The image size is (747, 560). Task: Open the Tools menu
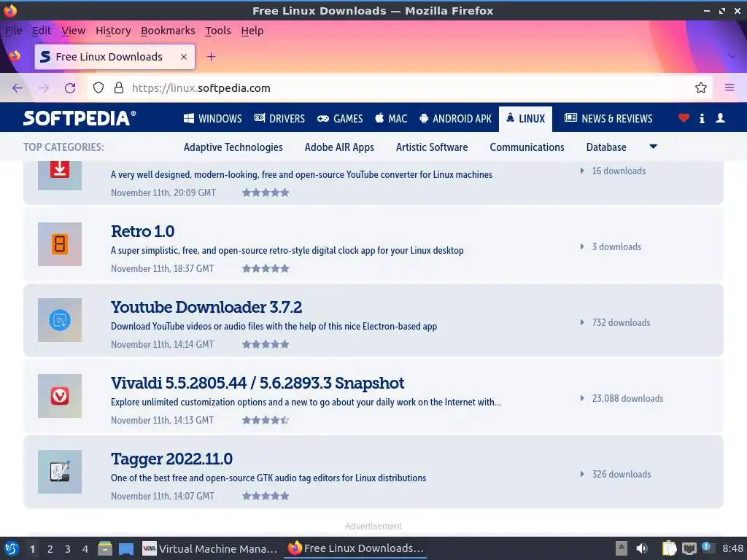(217, 31)
